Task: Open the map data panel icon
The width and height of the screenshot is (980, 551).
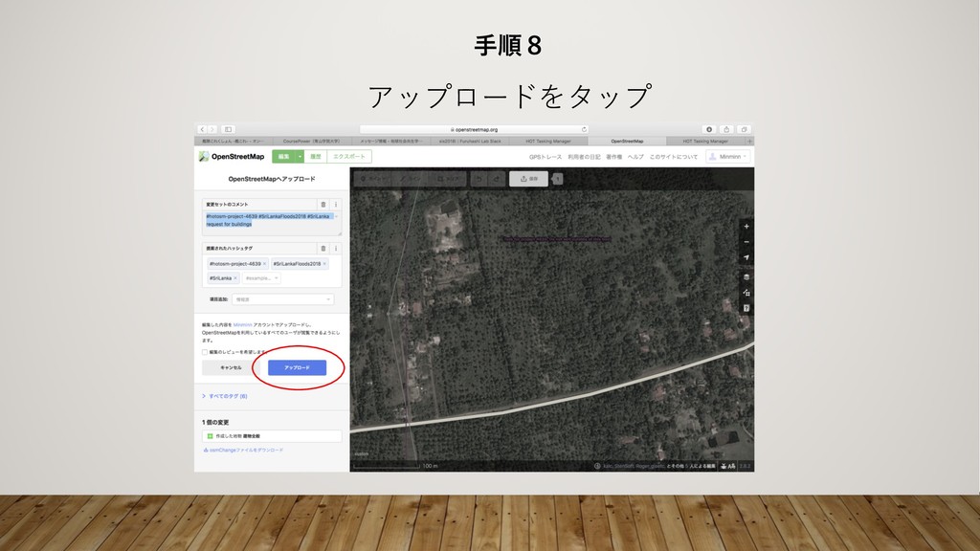Action: click(746, 293)
